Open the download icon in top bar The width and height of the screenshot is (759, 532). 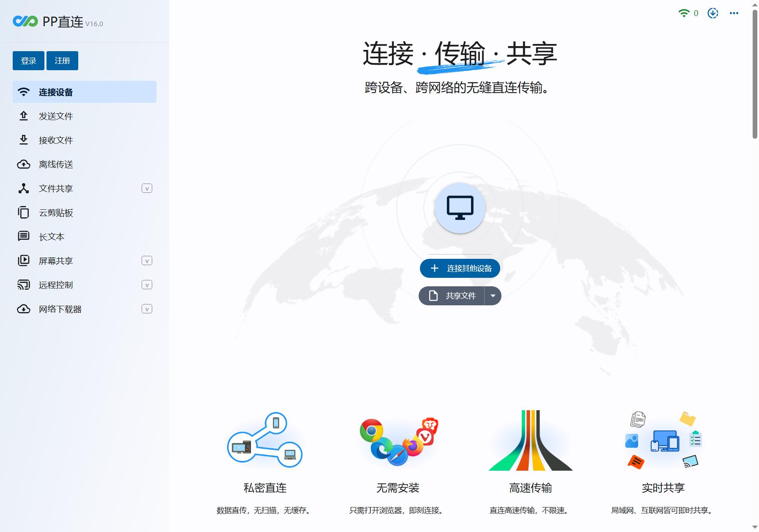pyautogui.click(x=713, y=13)
